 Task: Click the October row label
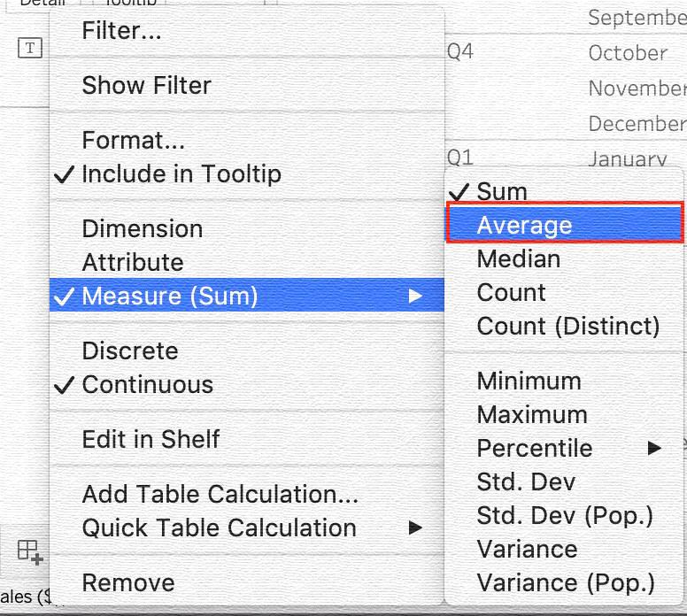coord(628,53)
